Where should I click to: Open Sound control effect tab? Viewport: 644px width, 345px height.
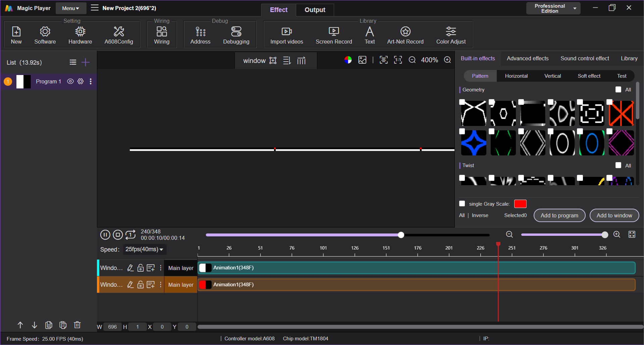click(585, 58)
